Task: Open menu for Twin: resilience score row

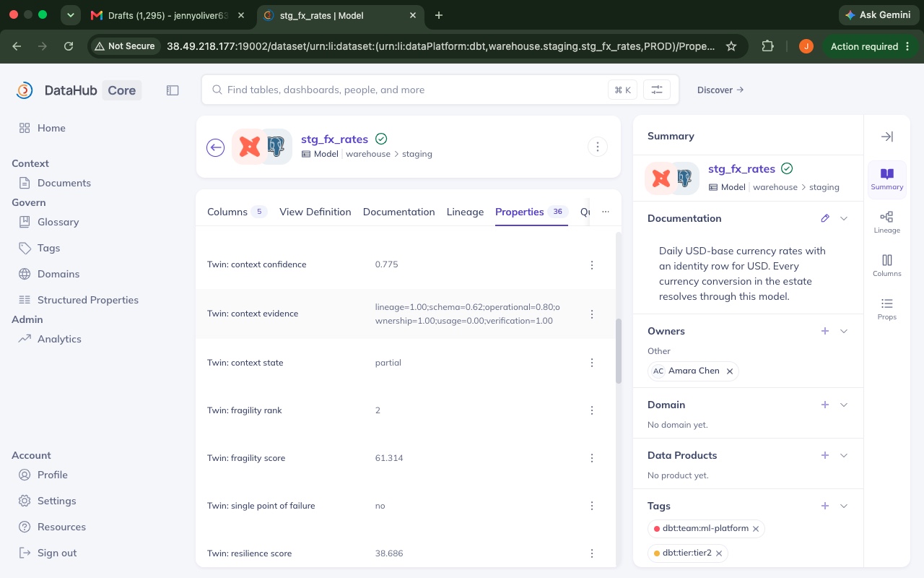Action: 592,553
